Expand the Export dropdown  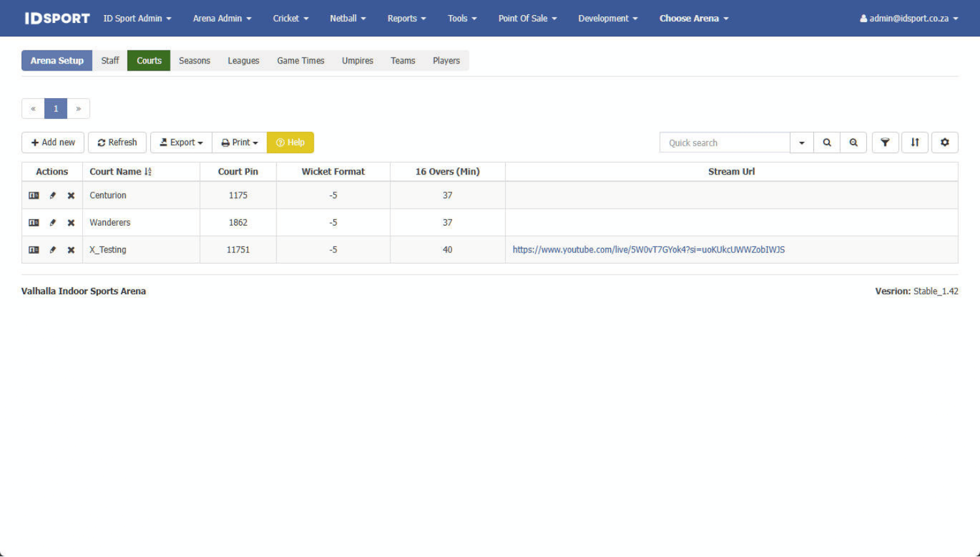coord(181,143)
